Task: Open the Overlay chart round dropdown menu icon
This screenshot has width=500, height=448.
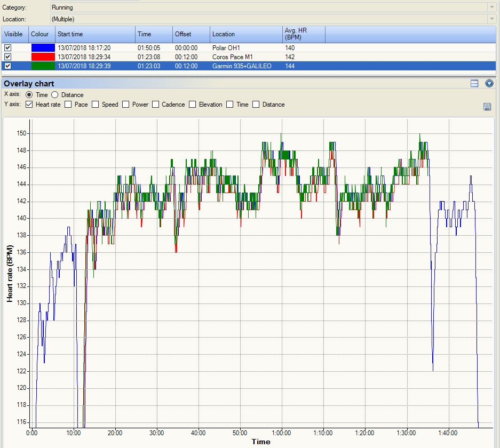Action: 489,84
